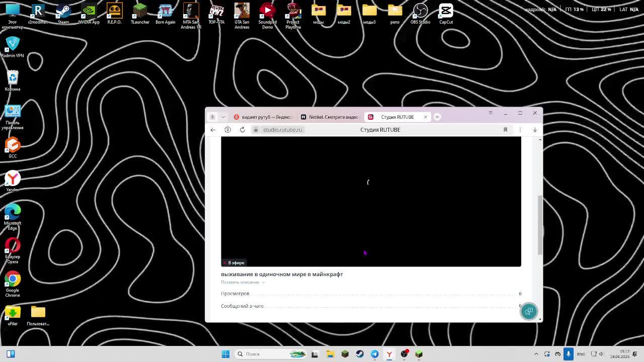This screenshot has height=362, width=644.
Task: Open 'Панель управления' desktop icon
Action: click(13, 117)
